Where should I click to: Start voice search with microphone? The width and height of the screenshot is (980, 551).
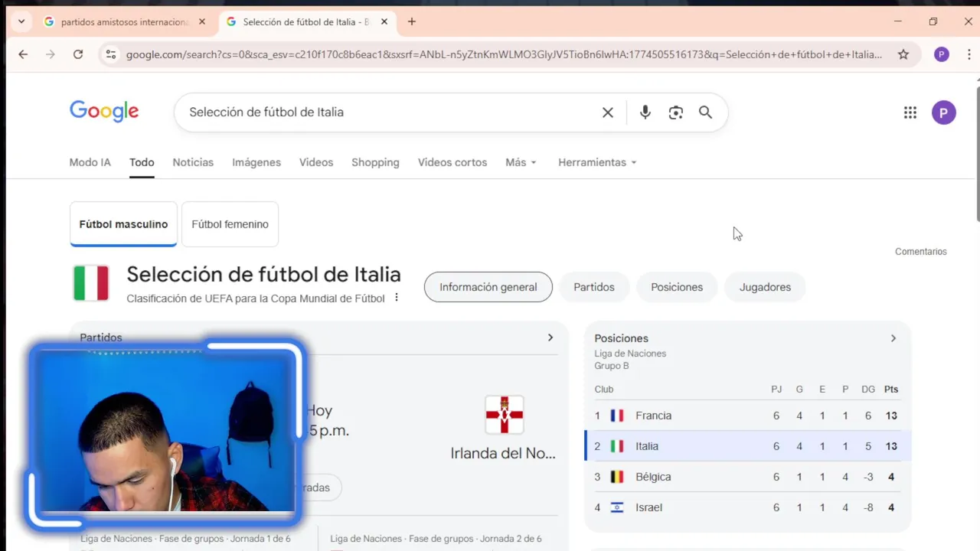click(x=645, y=112)
